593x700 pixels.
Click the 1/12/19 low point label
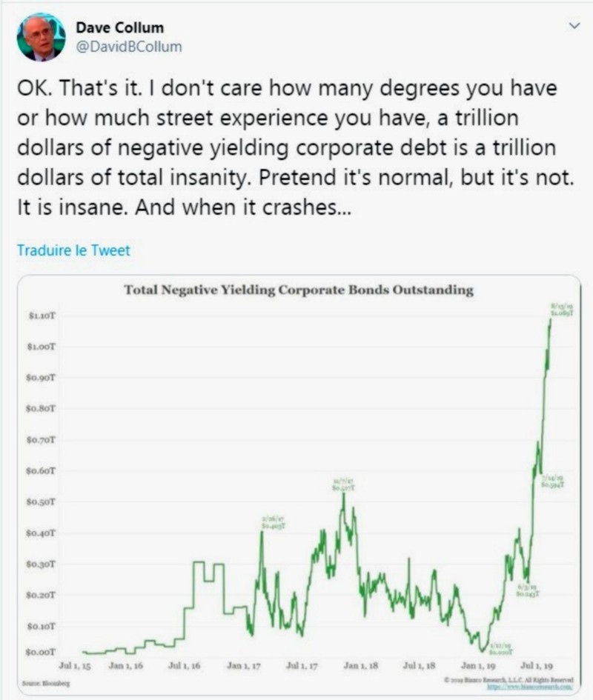click(x=501, y=649)
